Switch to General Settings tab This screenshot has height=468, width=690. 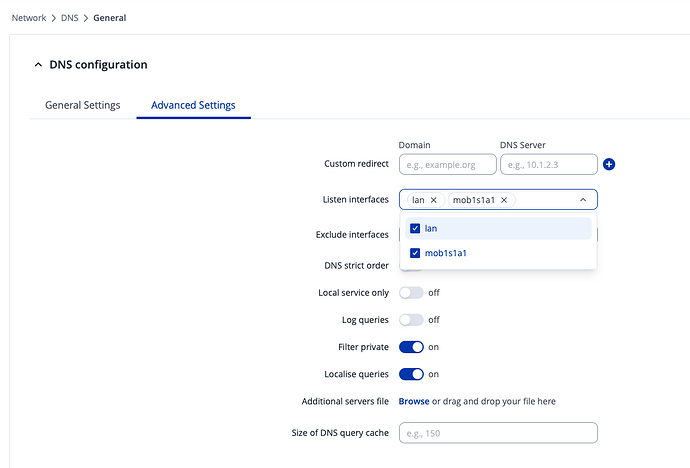pyautogui.click(x=83, y=105)
